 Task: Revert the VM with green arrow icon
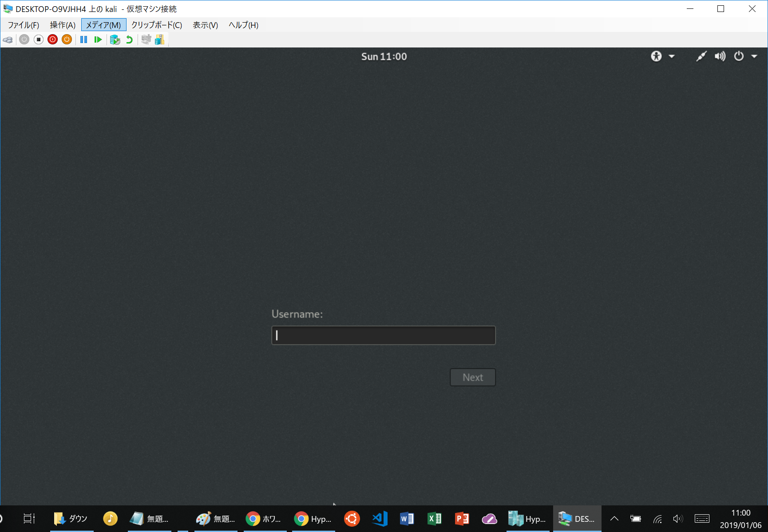[129, 40]
